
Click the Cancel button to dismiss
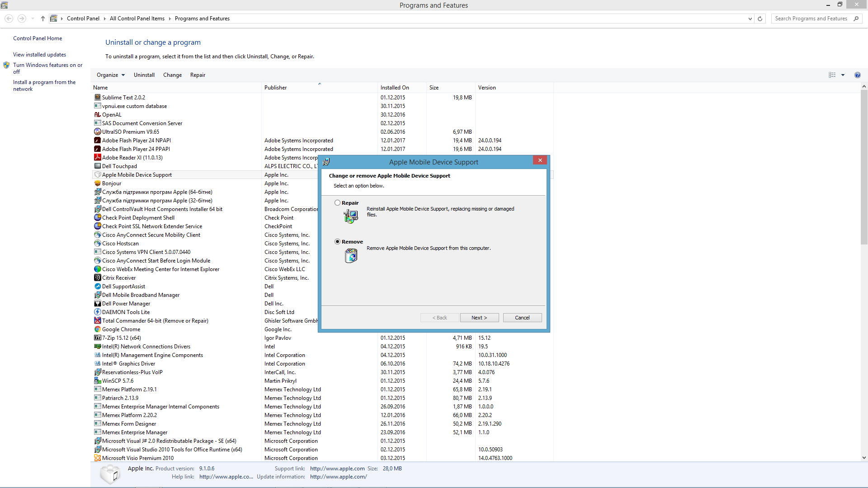point(522,318)
